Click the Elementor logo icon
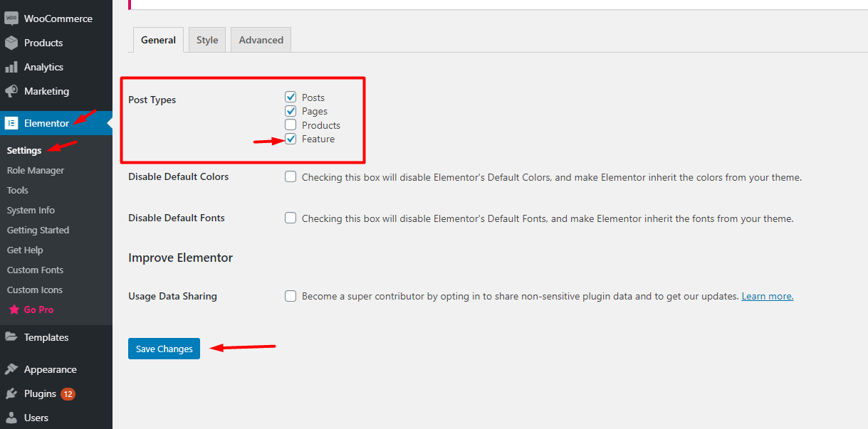This screenshot has height=429, width=868. pyautogui.click(x=11, y=123)
